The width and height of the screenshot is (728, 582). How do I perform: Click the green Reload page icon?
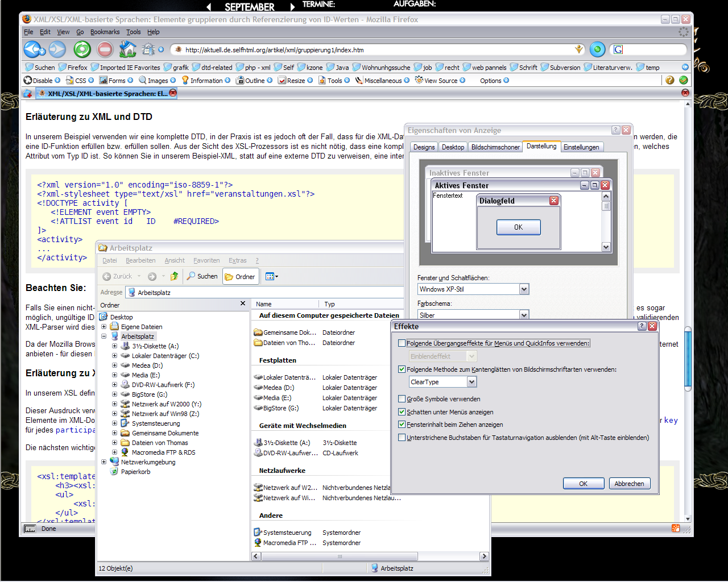82,49
